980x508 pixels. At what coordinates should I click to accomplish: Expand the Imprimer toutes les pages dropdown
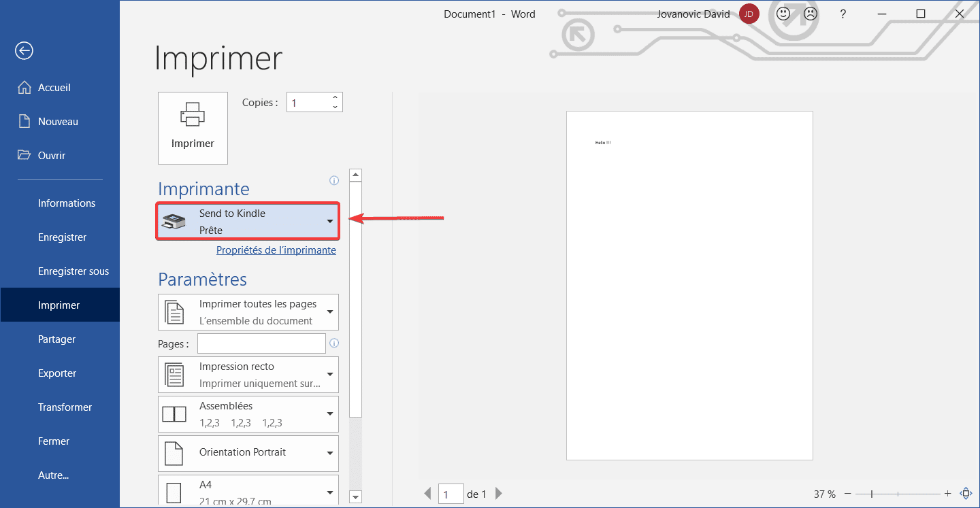pyautogui.click(x=248, y=312)
